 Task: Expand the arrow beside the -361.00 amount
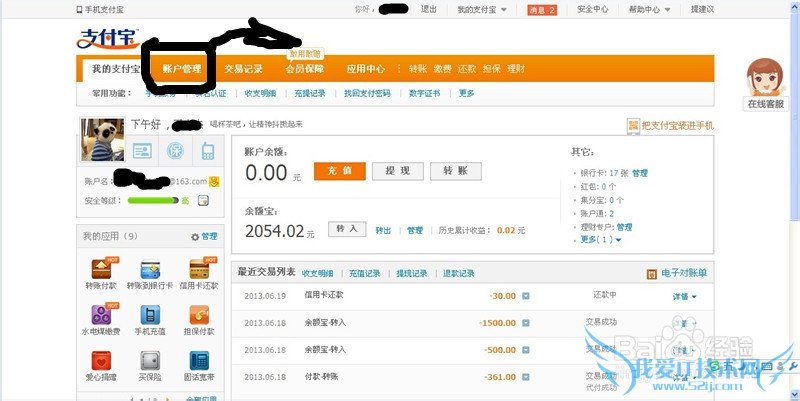[526, 377]
